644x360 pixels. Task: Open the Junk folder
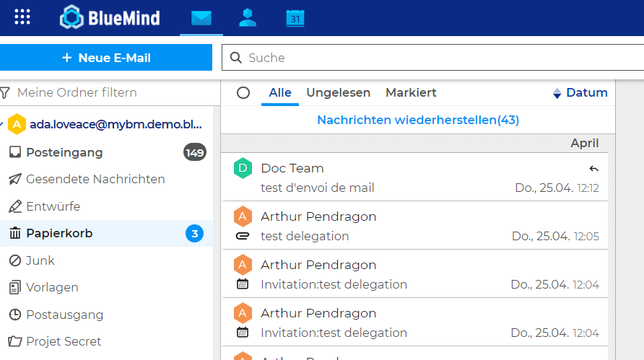40,260
